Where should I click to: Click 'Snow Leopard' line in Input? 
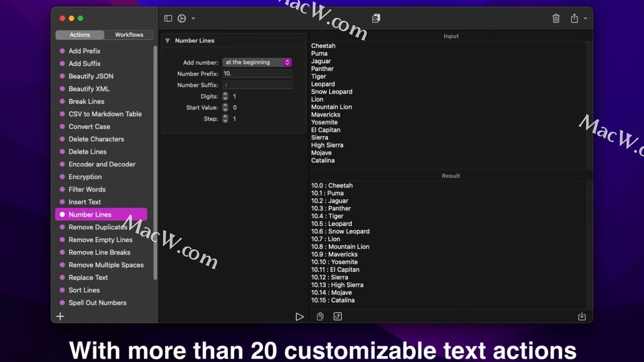click(332, 92)
